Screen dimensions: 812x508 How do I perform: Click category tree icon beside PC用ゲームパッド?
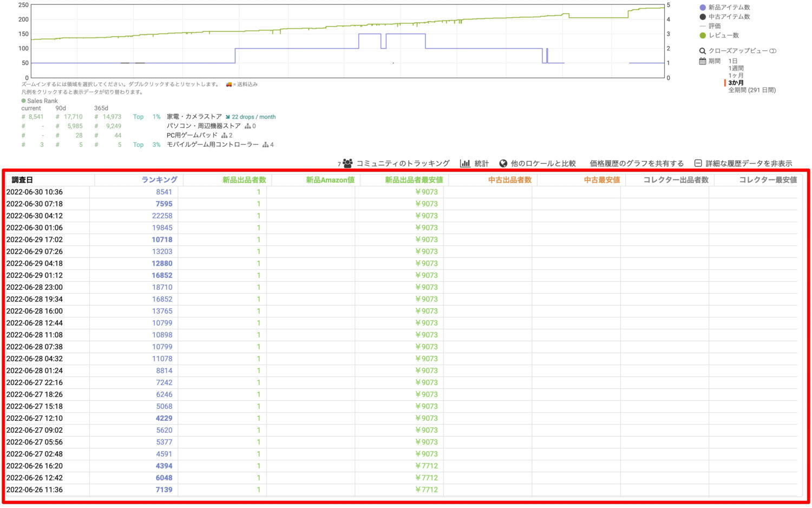click(224, 135)
